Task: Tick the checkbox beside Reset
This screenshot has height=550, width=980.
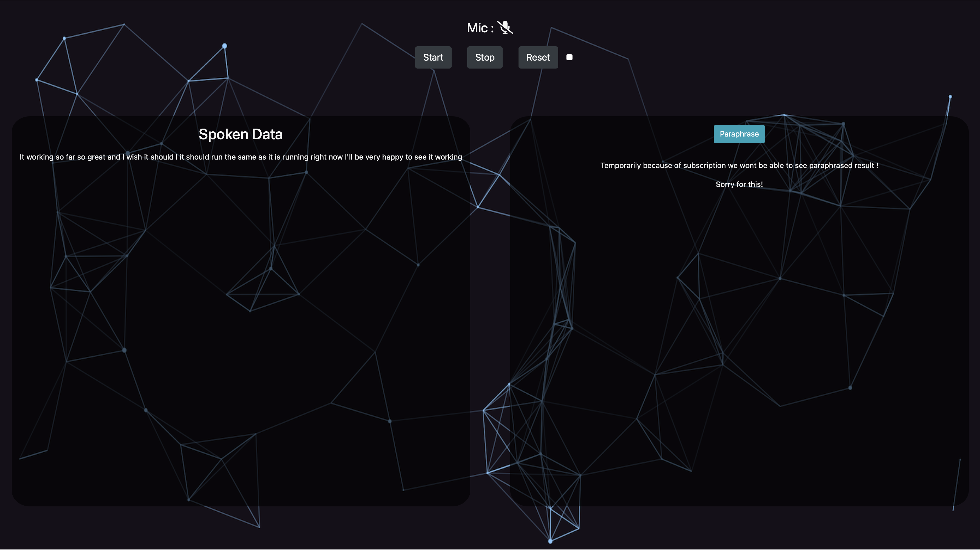Action: click(569, 57)
